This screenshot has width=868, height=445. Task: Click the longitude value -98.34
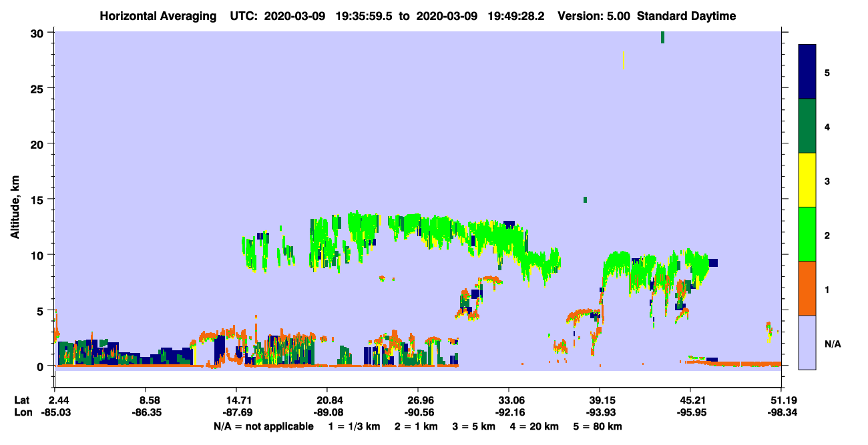tap(781, 413)
